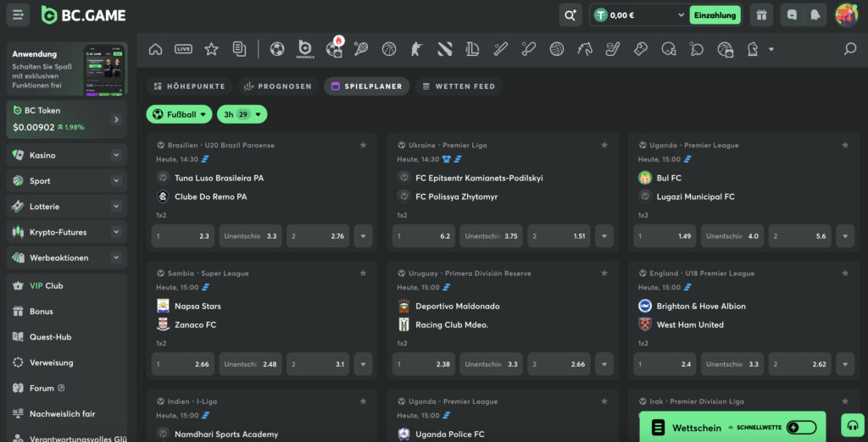This screenshot has width=868, height=442.
Task: Select the League of Legends icon
Action: (x=472, y=49)
